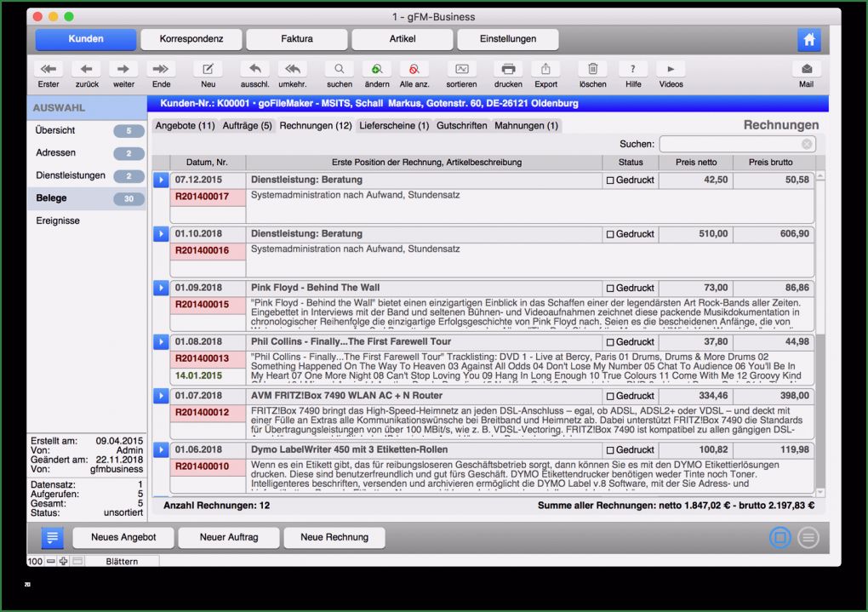Toggle Gedruckt checkbox for AVM FRITZ!Box invoice

pyautogui.click(x=609, y=396)
